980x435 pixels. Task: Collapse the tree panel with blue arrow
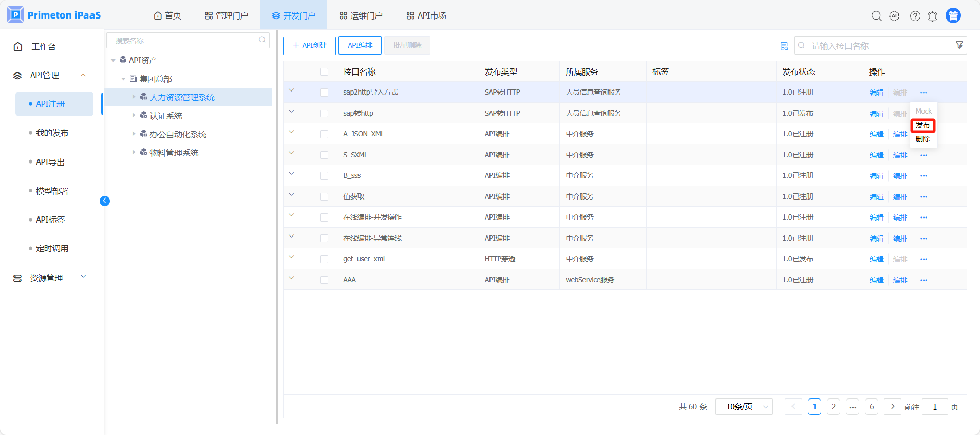[x=105, y=201]
